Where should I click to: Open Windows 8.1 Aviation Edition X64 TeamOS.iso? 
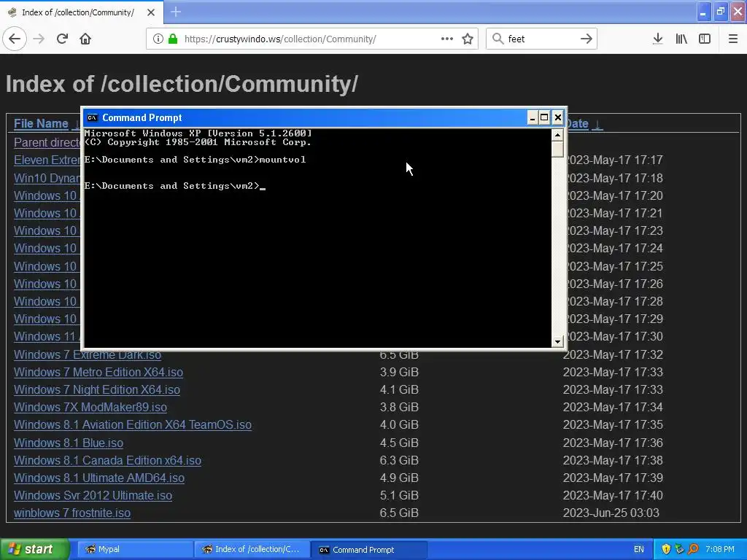[133, 425]
